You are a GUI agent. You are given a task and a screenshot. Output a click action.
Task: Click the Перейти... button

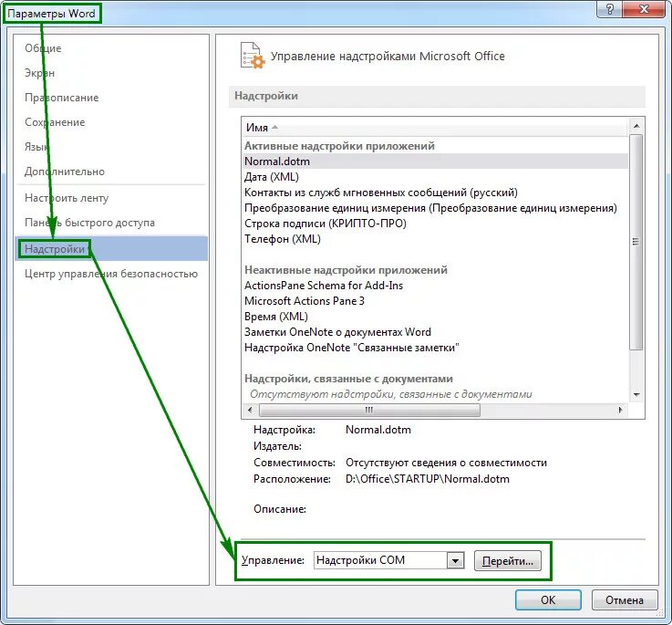pyautogui.click(x=508, y=560)
